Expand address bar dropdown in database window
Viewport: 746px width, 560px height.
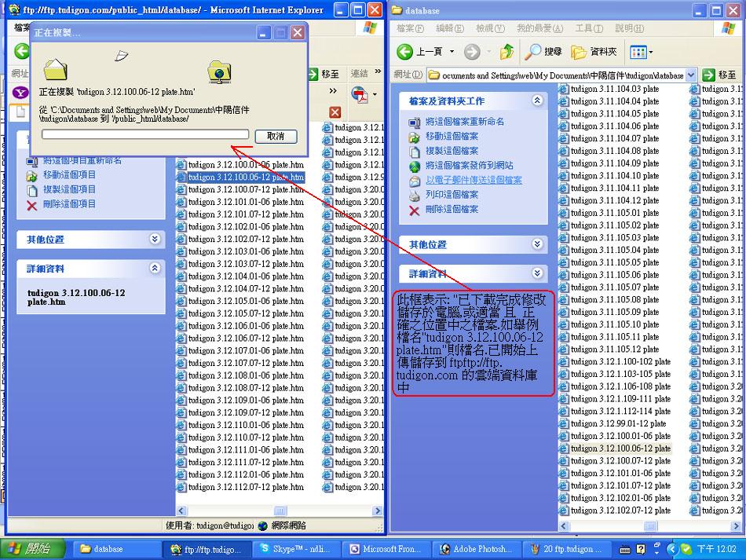tap(691, 75)
